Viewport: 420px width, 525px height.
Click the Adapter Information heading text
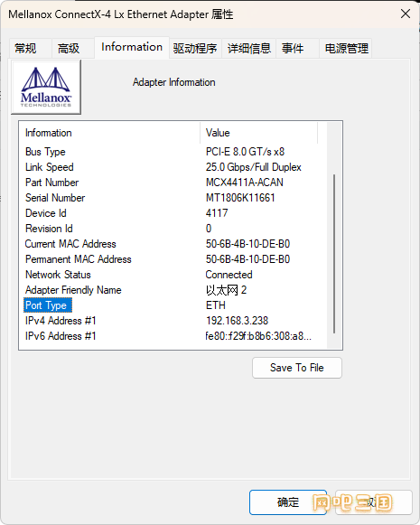pos(174,82)
